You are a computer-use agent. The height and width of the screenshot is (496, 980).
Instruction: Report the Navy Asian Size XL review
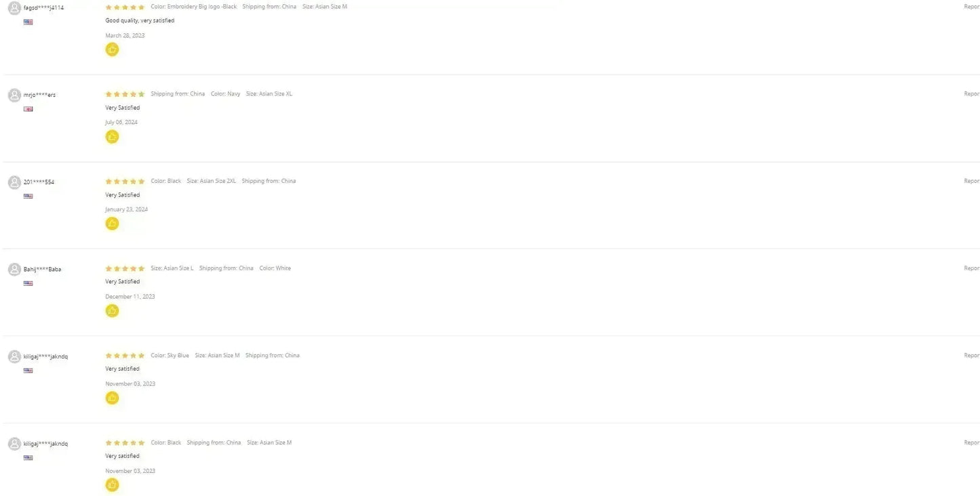tap(972, 94)
